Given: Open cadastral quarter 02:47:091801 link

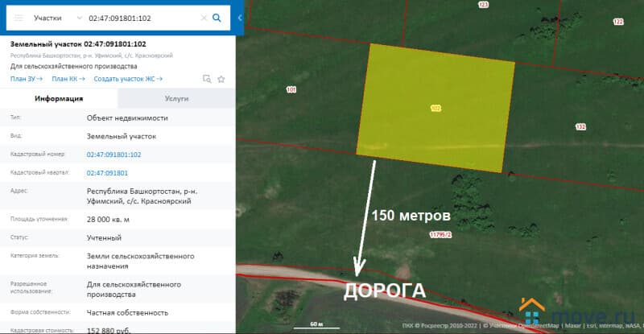Looking at the screenshot, I should (x=107, y=173).
